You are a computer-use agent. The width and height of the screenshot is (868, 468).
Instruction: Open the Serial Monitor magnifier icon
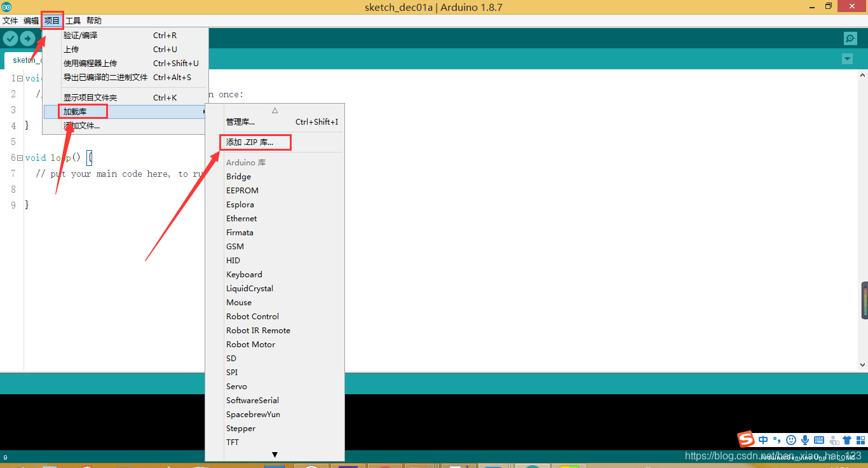[850, 39]
